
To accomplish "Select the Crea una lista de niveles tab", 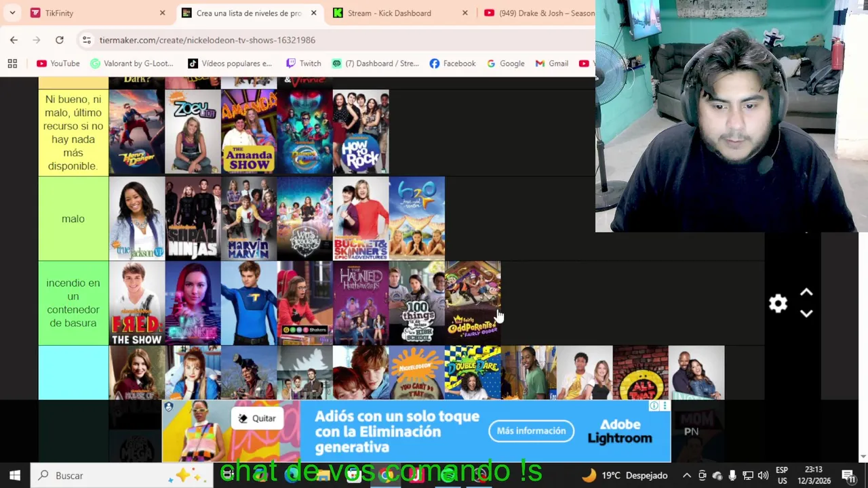I will pos(249,13).
